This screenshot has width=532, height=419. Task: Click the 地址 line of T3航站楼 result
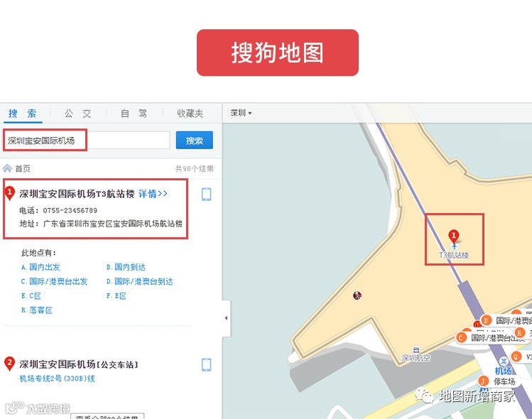pyautogui.click(x=101, y=224)
